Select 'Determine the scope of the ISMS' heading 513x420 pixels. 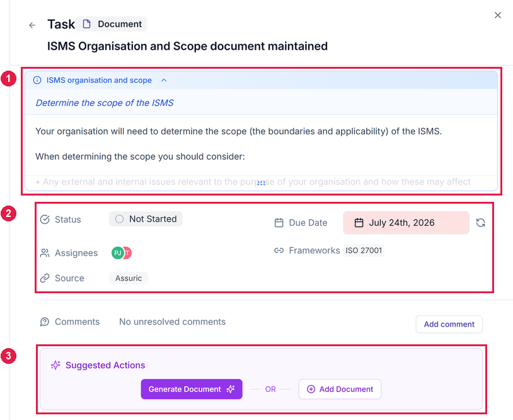point(105,103)
